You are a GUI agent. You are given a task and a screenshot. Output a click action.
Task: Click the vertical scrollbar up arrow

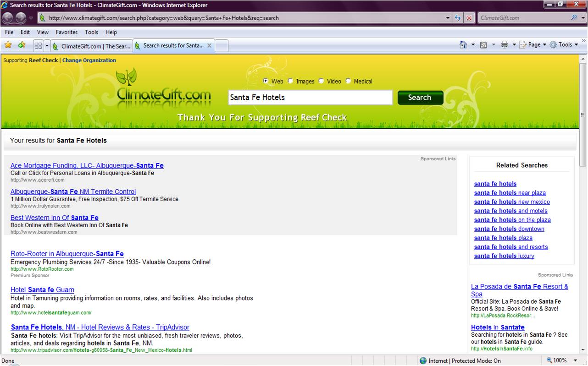pos(583,59)
